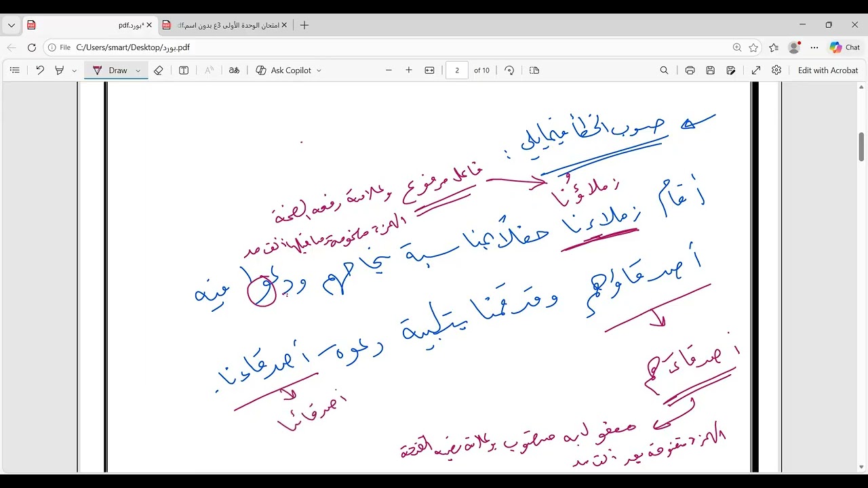Image resolution: width=868 pixels, height=488 pixels.
Task: Open PDF viewer settings gear
Action: point(776,70)
